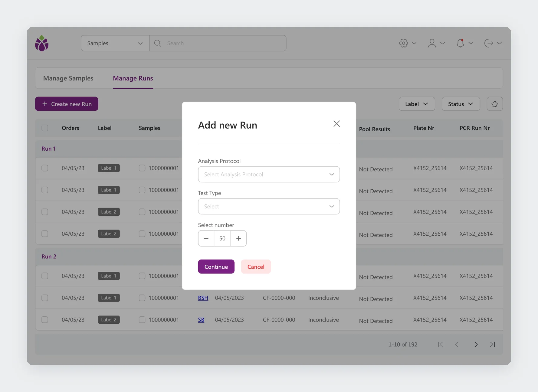Open the Analysis Protocol dropdown

click(269, 175)
